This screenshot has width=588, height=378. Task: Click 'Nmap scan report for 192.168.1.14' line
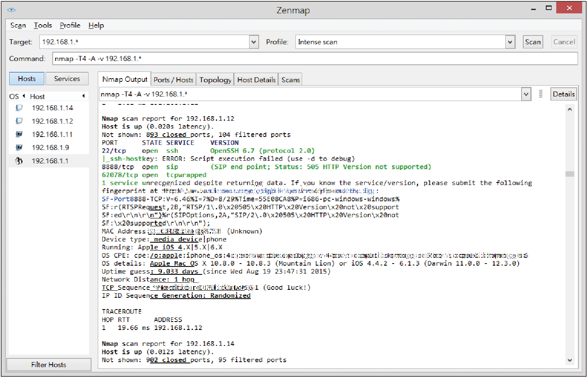click(x=168, y=344)
